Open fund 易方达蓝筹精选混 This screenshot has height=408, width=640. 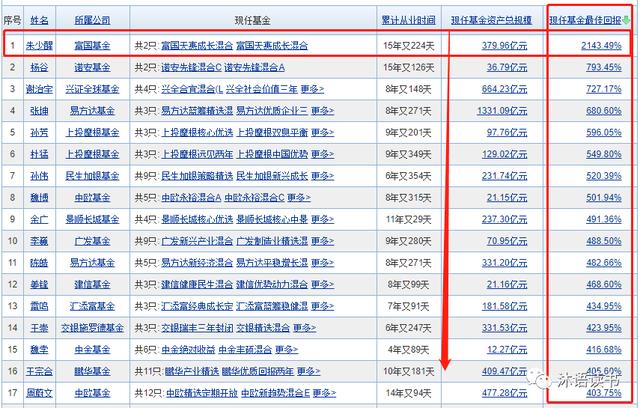coord(197,111)
